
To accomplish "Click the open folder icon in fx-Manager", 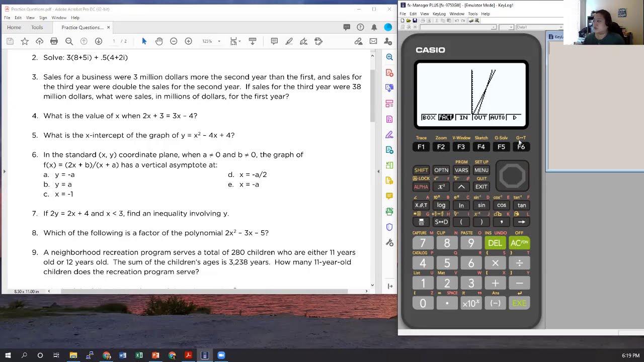I will click(409, 21).
